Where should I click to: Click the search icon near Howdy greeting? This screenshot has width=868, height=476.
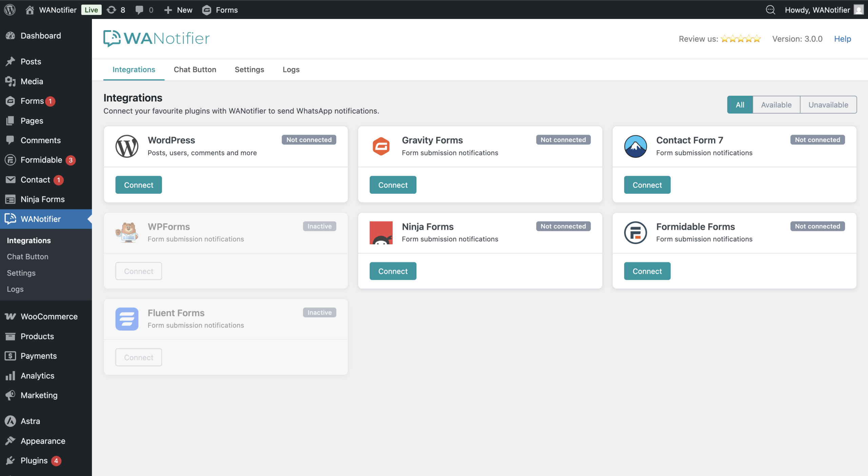coord(770,10)
